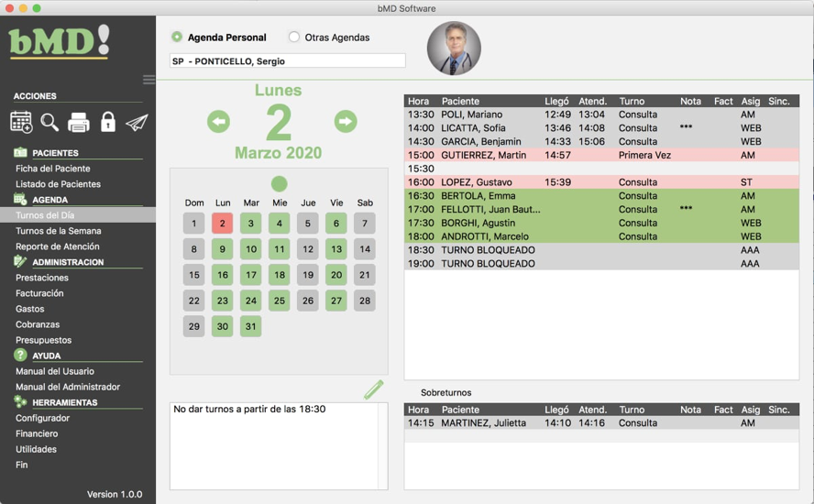The height and width of the screenshot is (504, 814).
Task: Select day 9 in the calendar
Action: (222, 249)
